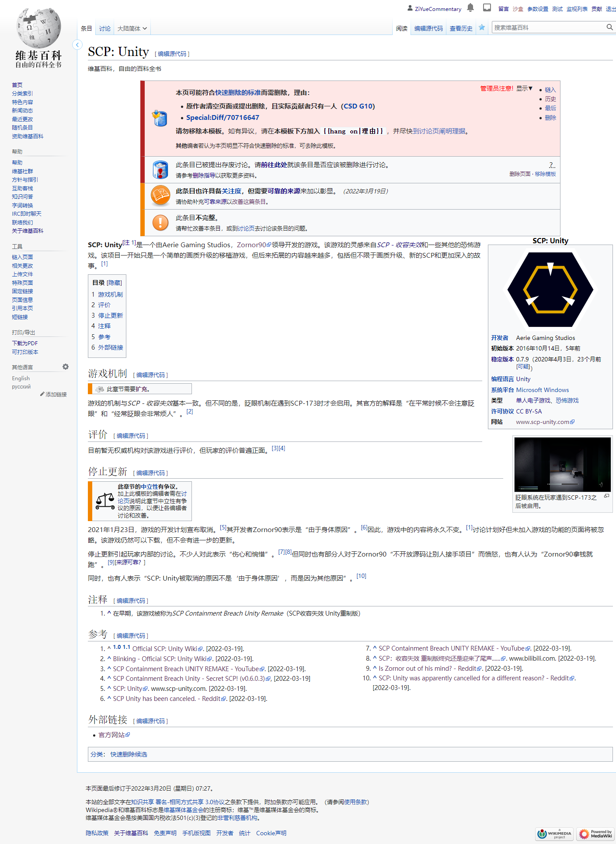Viewport: 616px width, 844px height.
Task: Open the other languages settings gear
Action: click(66, 367)
